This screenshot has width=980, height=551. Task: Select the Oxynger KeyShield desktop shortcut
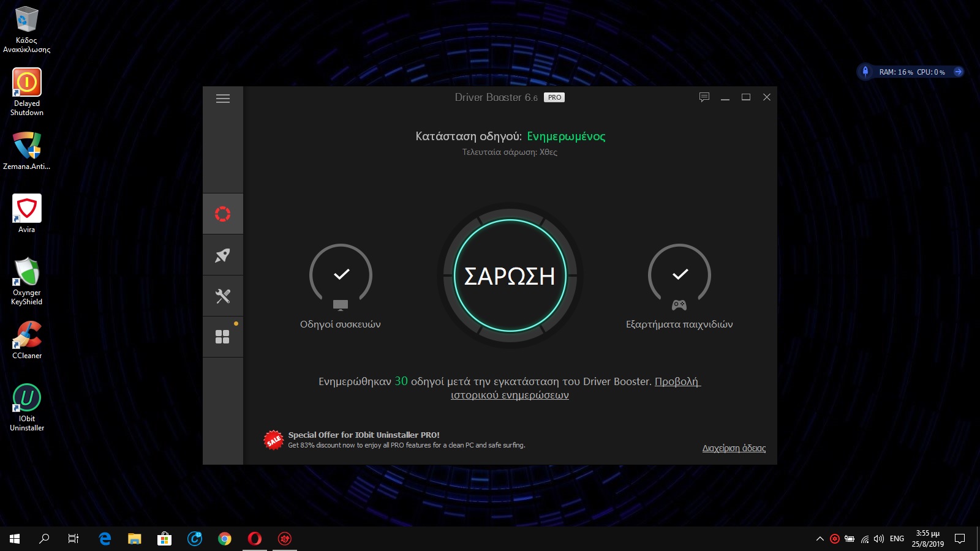[x=27, y=281]
